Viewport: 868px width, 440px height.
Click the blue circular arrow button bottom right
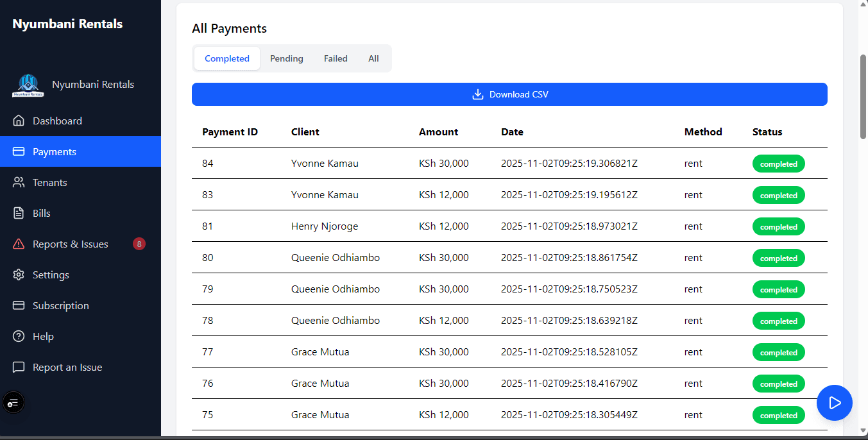pyautogui.click(x=834, y=403)
